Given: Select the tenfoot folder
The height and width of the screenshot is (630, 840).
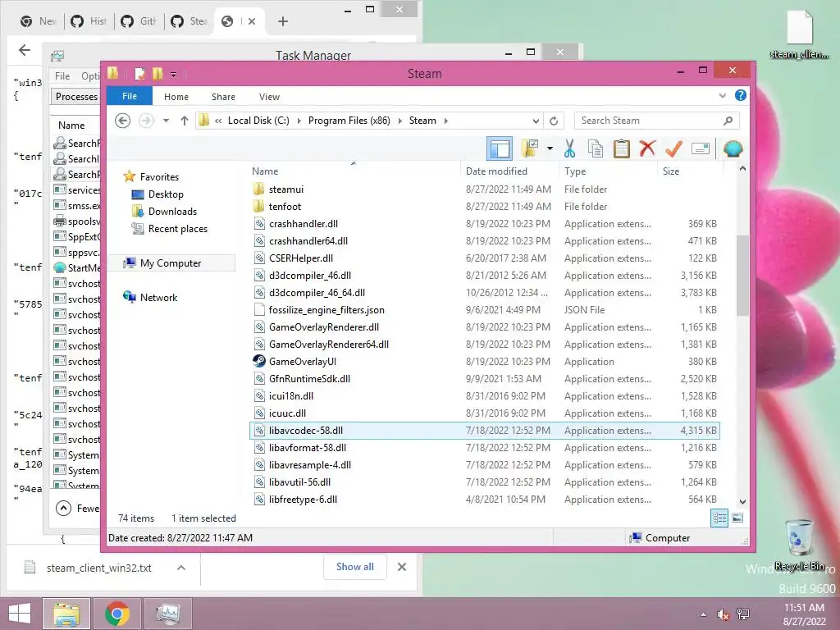Looking at the screenshot, I should click(x=285, y=206).
